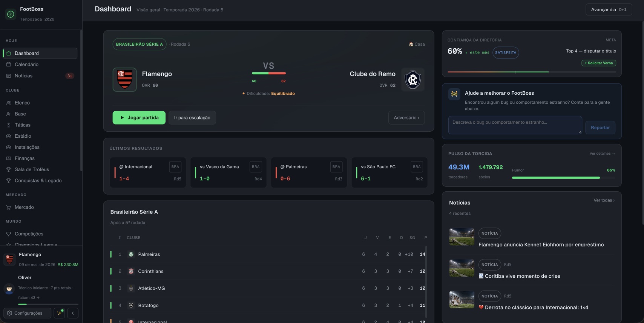644x323 pixels.
Task: Open the @ Palmeiras 0-6 result card
Action: coord(309,172)
